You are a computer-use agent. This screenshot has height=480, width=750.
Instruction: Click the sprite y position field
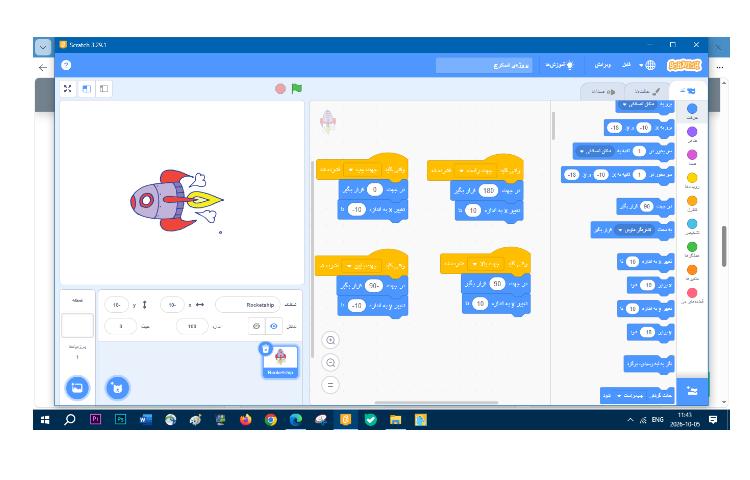point(116,305)
